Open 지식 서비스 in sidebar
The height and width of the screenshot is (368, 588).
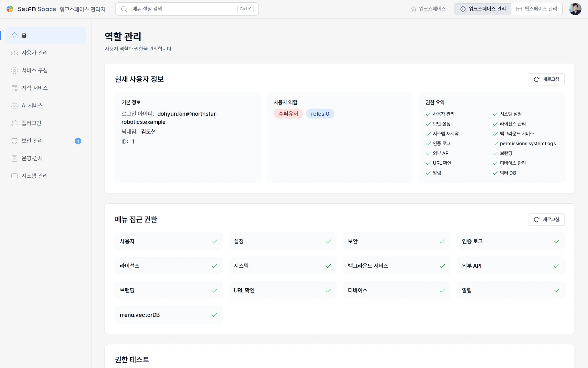coord(46,88)
